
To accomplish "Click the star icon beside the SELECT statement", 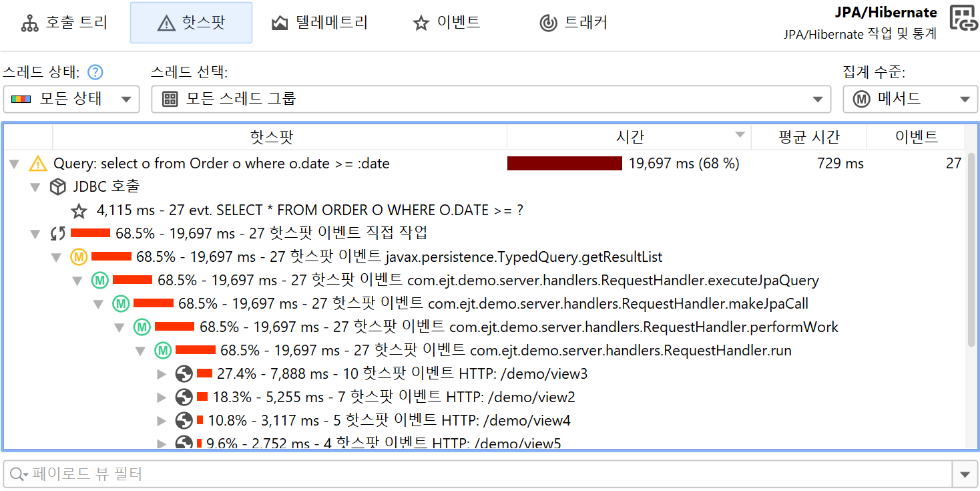I will click(x=79, y=211).
